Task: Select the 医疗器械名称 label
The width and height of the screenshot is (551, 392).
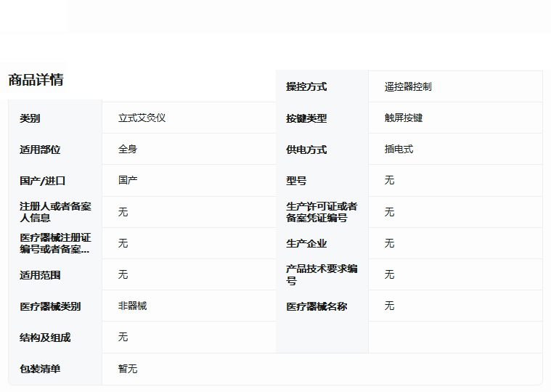Action: coord(317,306)
